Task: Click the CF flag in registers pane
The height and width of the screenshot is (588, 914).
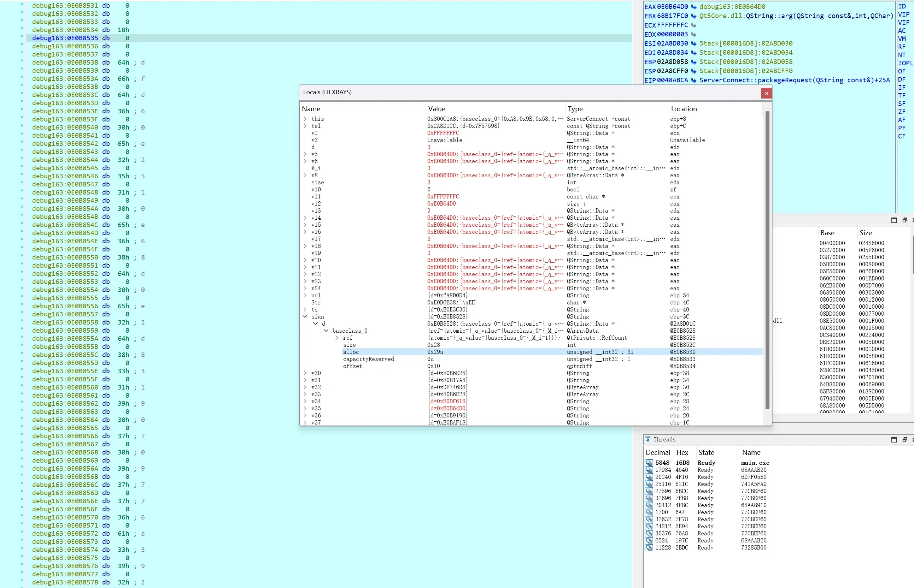Action: [x=902, y=136]
